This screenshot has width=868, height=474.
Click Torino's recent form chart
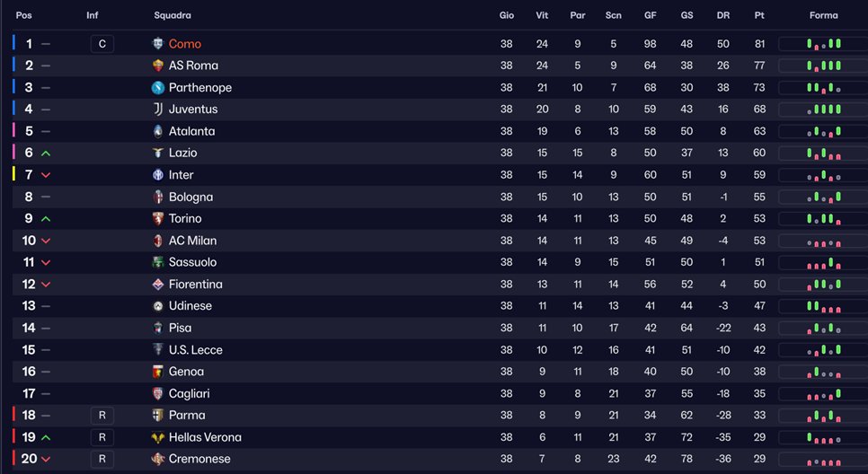point(823,219)
